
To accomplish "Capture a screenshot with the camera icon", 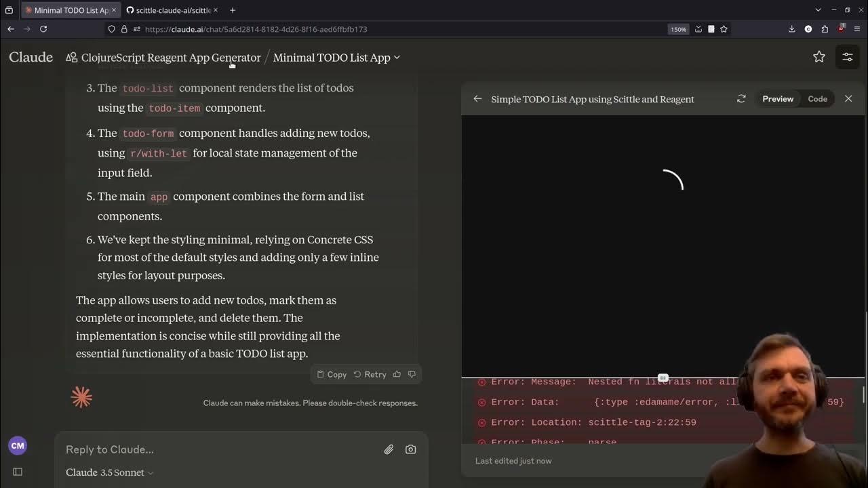I will (x=410, y=449).
